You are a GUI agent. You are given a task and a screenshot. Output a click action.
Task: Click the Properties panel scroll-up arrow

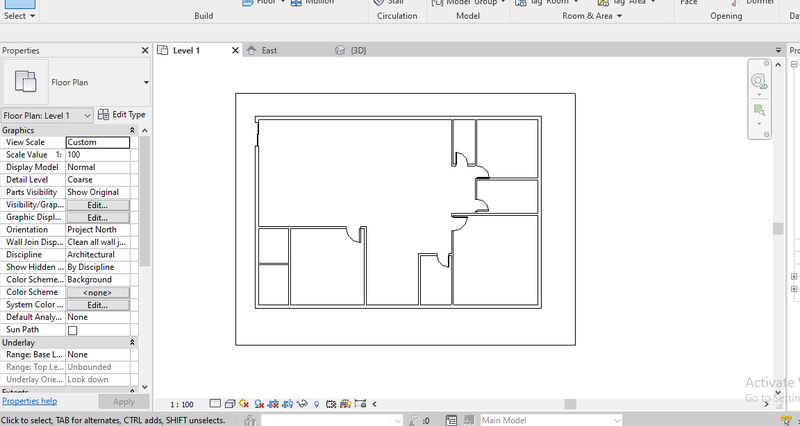[145, 131]
